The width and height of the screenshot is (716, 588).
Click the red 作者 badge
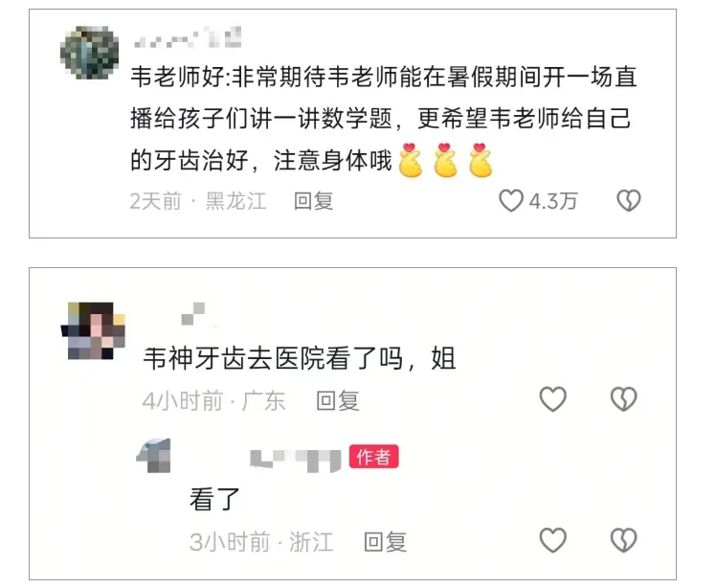(374, 457)
